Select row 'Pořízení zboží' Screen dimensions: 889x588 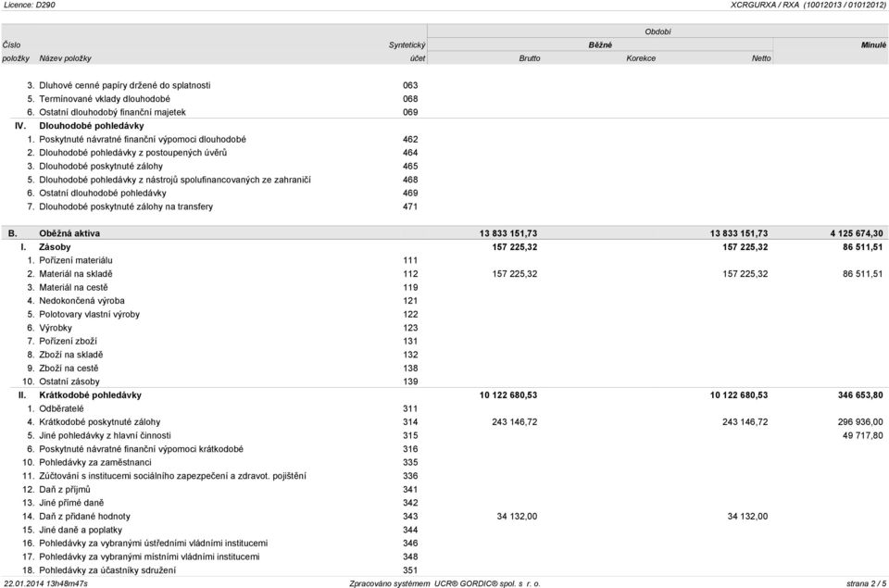click(444, 342)
